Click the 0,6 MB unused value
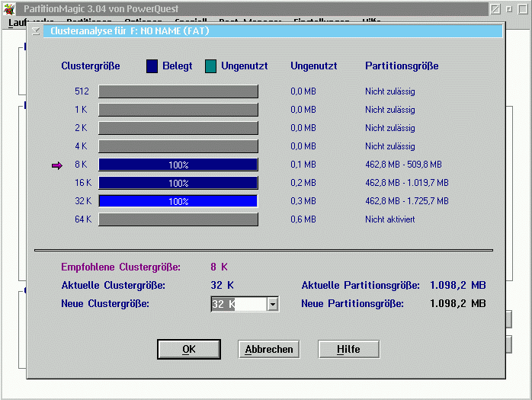The image size is (532, 400). point(303,219)
